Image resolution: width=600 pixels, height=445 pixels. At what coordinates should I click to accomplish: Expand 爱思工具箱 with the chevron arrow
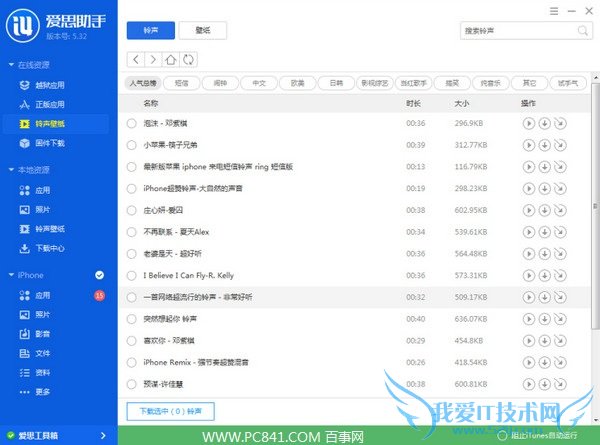[103, 435]
